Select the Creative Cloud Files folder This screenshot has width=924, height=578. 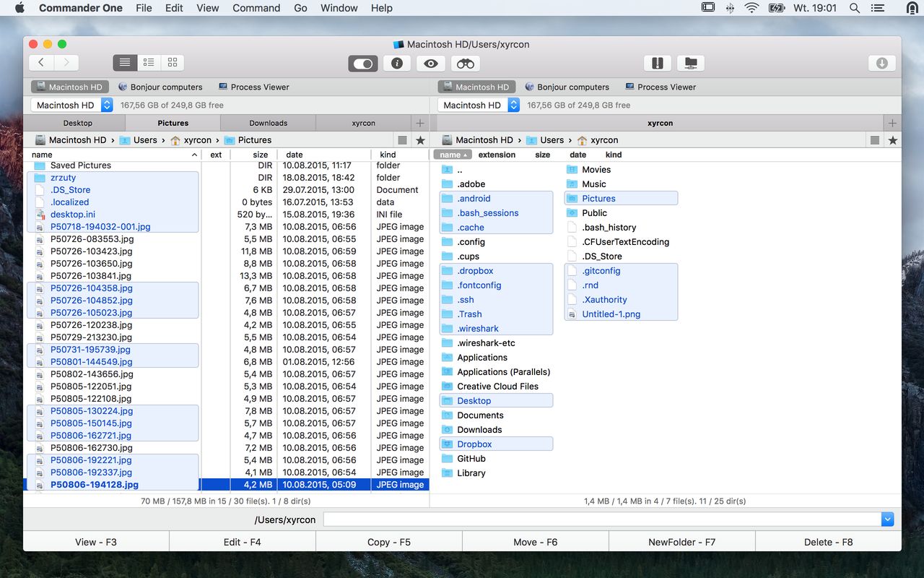click(x=497, y=387)
